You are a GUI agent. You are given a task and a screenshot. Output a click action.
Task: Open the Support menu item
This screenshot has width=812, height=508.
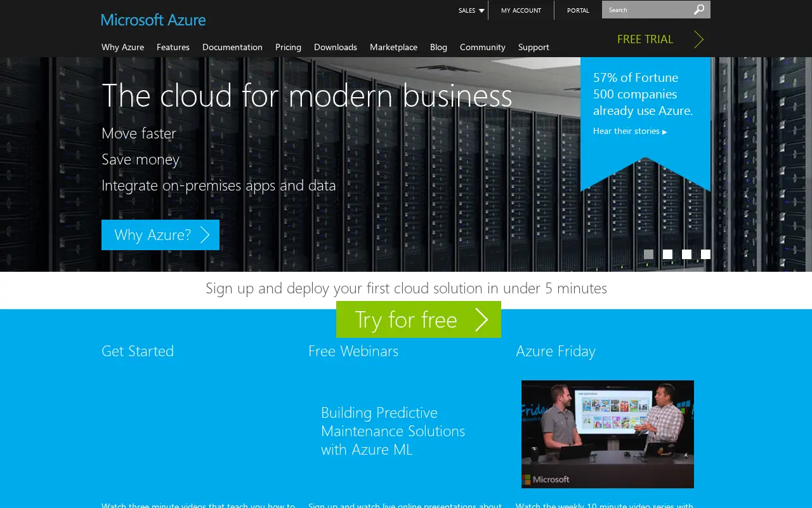coord(534,47)
